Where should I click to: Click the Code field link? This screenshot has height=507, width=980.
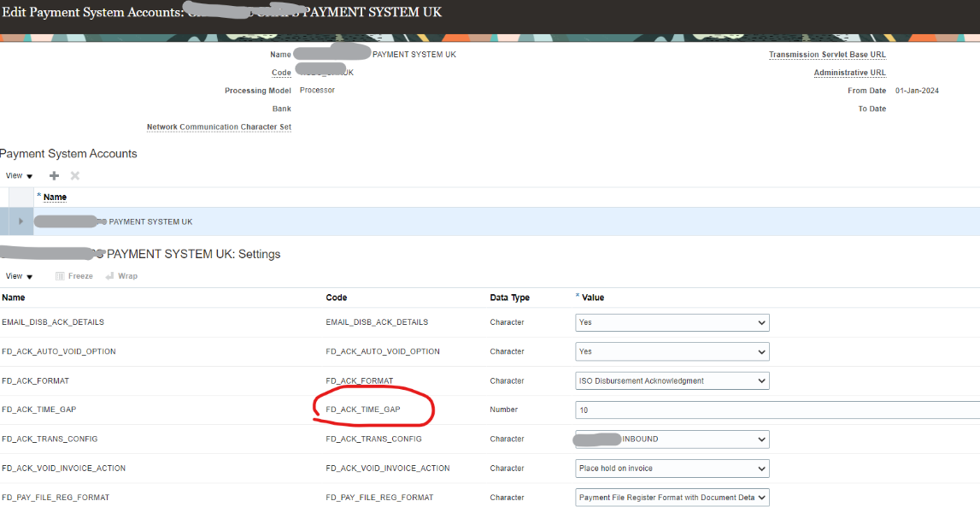pyautogui.click(x=281, y=72)
